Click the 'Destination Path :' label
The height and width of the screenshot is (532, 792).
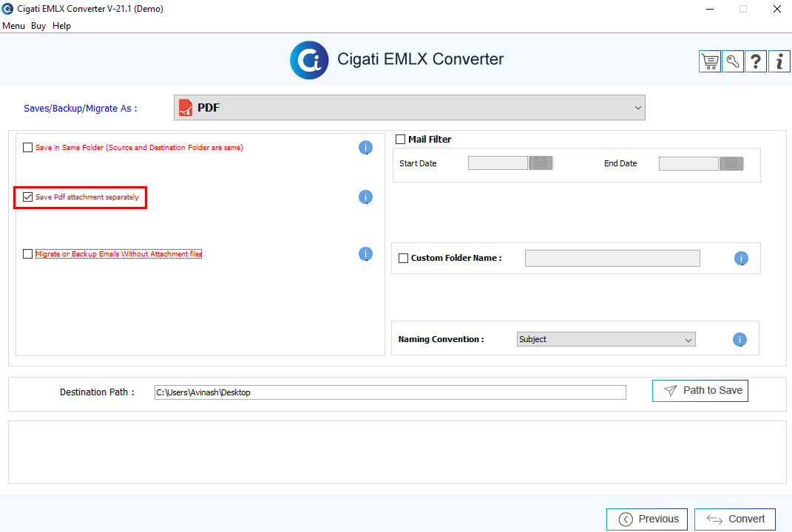(97, 392)
